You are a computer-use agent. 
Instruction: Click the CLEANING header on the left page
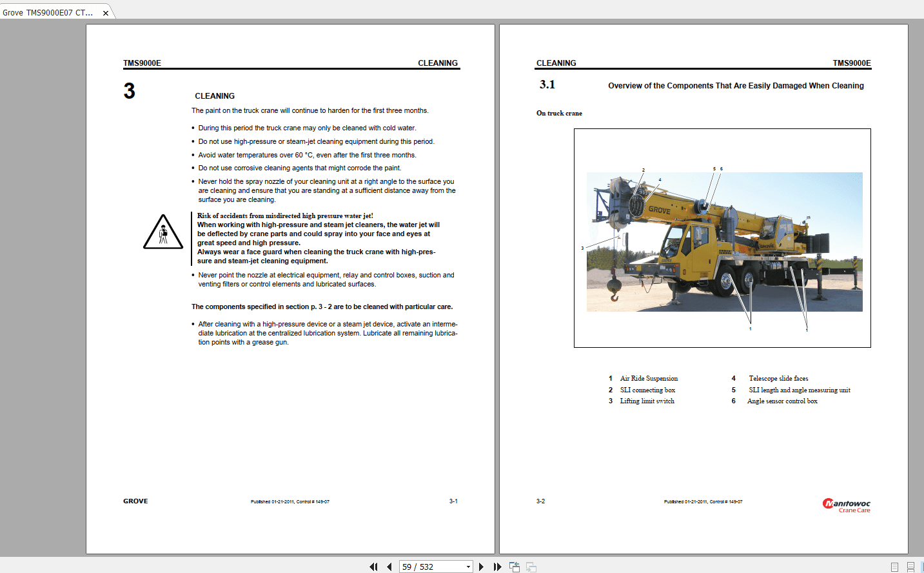click(438, 63)
